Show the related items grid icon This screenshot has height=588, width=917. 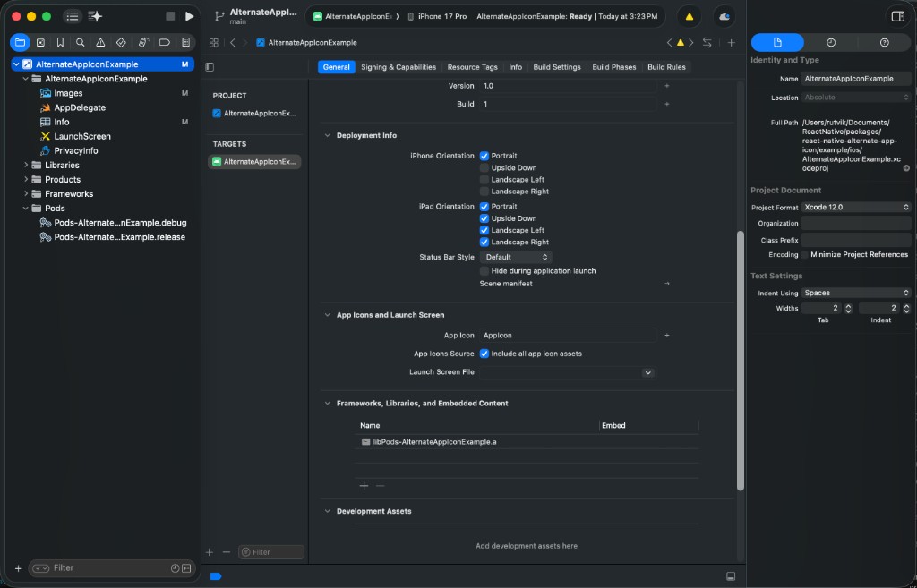coord(213,43)
